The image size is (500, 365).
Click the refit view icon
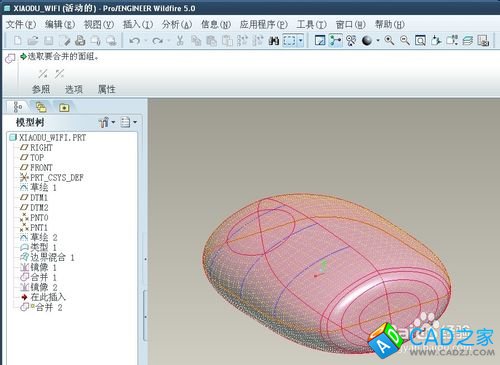click(420, 41)
